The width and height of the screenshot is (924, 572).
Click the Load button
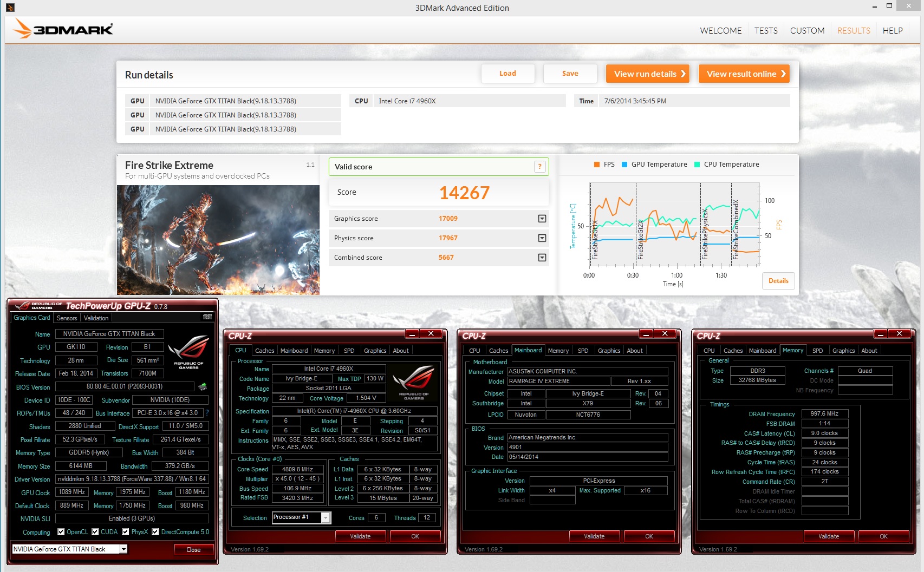(507, 74)
